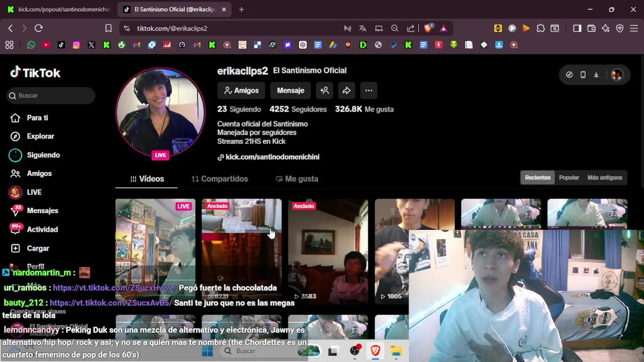Image resolution: width=644 pixels, height=362 pixels.
Task: Switch to the Me gusta tab
Action: tap(297, 179)
